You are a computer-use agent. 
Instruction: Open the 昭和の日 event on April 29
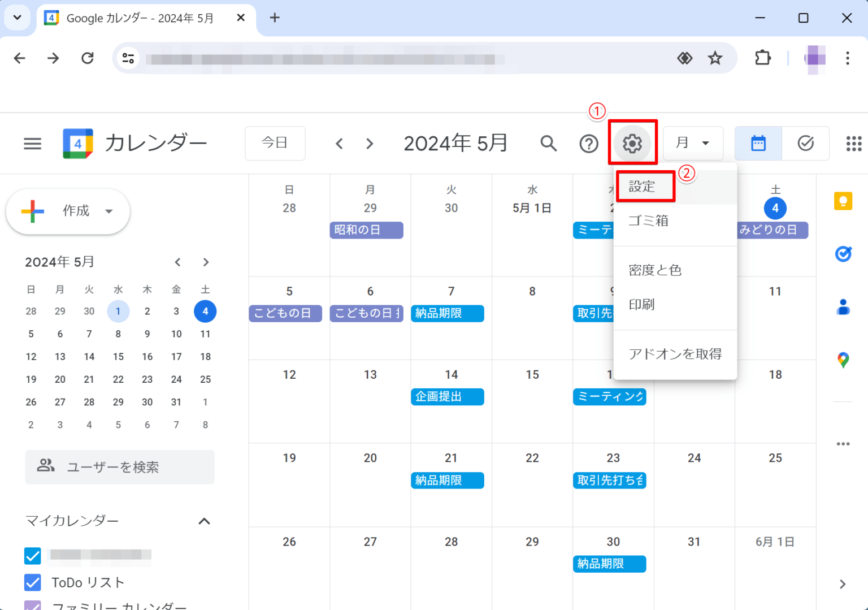(366, 230)
